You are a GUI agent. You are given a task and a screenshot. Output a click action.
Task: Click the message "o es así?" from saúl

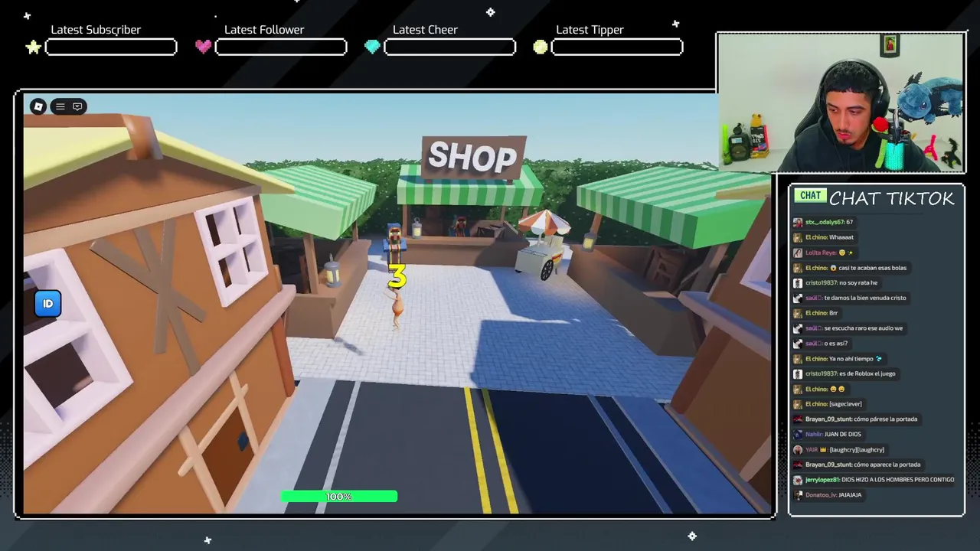click(x=836, y=344)
